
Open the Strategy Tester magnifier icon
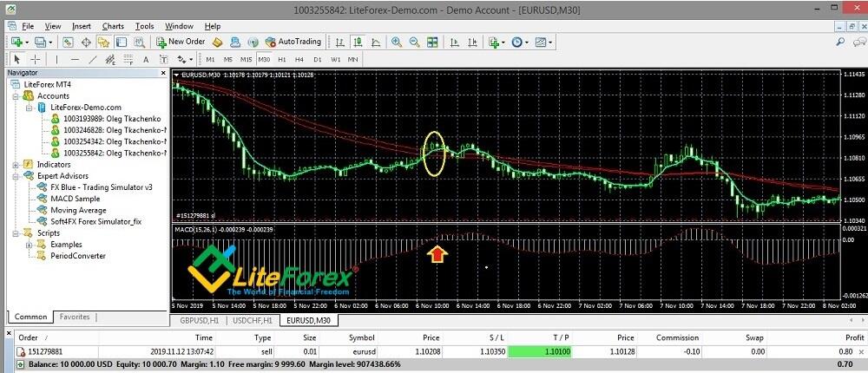pos(139,42)
